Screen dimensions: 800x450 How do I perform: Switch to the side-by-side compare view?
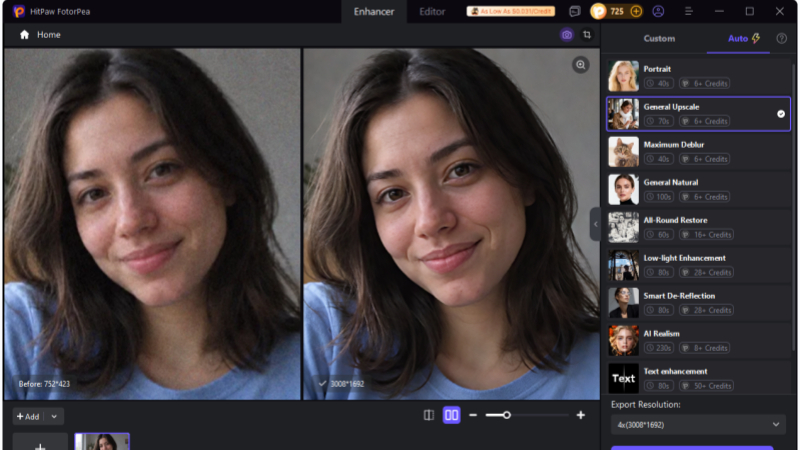click(x=451, y=415)
